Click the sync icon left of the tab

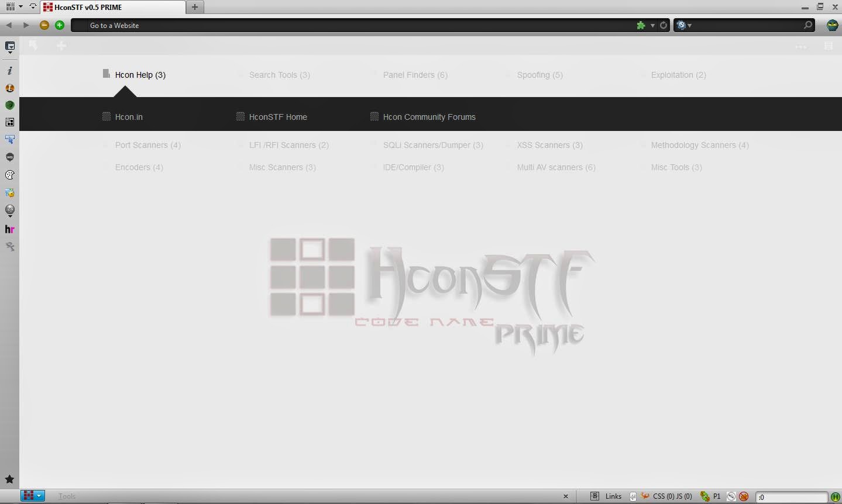[x=33, y=6]
